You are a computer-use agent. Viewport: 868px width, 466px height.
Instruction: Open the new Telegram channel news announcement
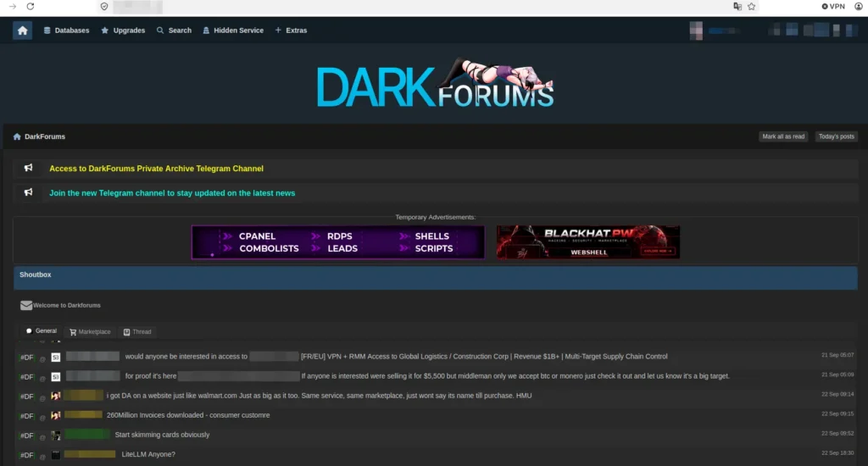coord(172,193)
